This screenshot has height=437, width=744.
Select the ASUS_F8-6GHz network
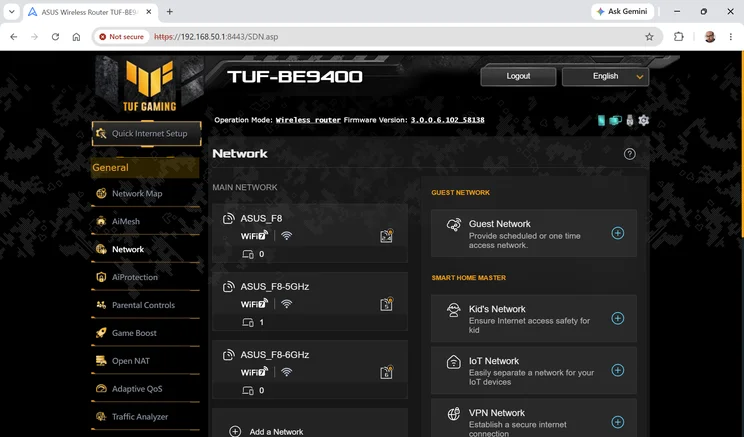(310, 370)
